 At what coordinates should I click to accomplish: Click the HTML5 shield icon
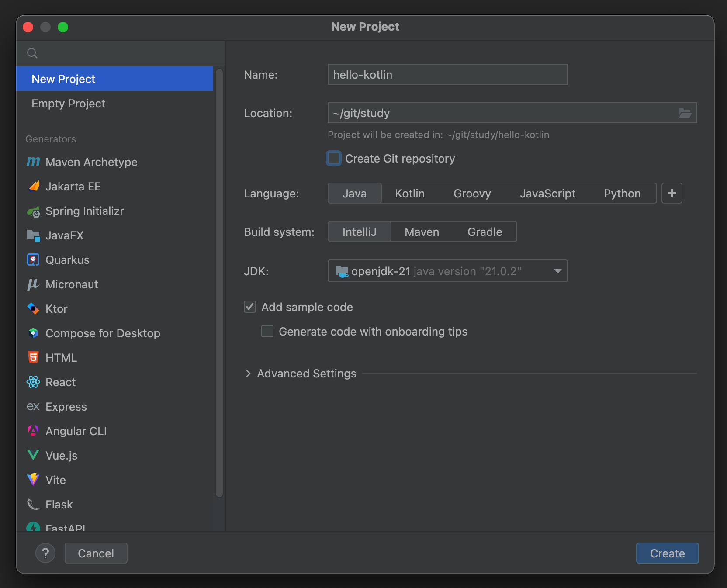[33, 358]
